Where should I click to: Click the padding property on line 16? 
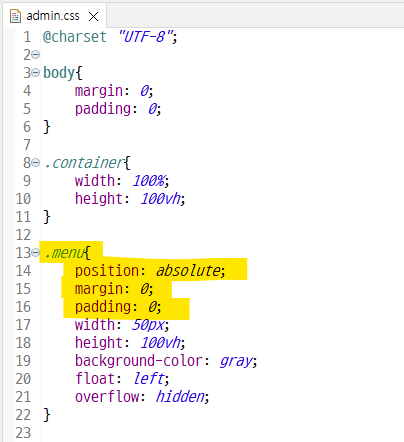point(103,307)
